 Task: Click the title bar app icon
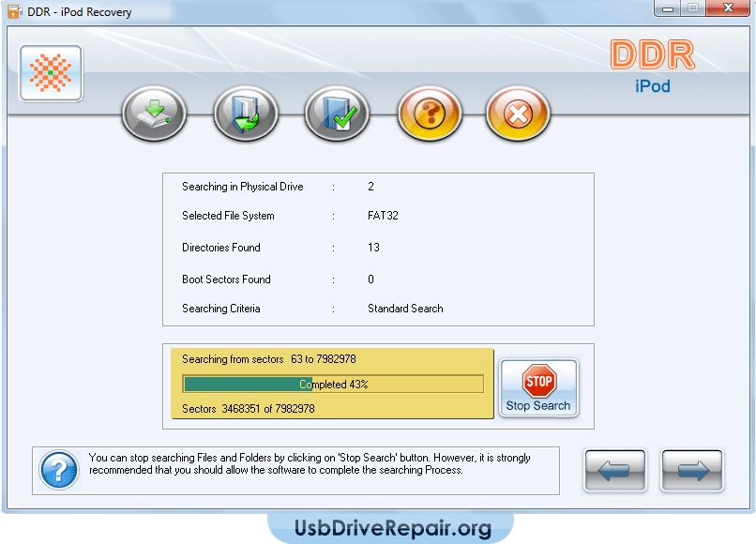click(x=15, y=11)
